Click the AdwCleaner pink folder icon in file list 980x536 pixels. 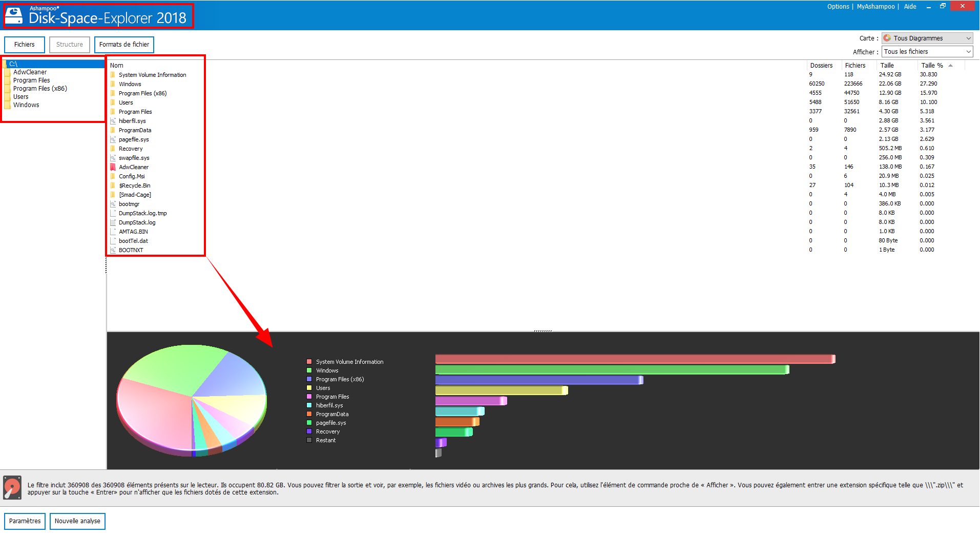113,167
